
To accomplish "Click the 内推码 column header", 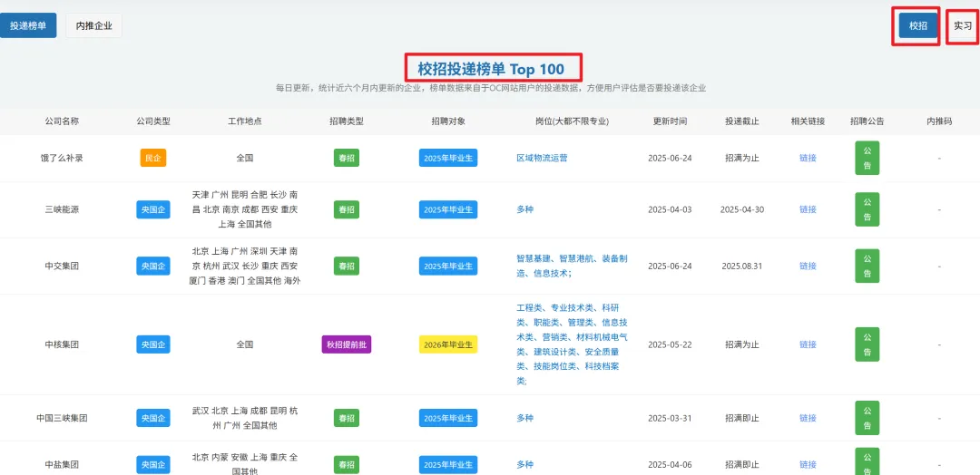I will coord(939,121).
